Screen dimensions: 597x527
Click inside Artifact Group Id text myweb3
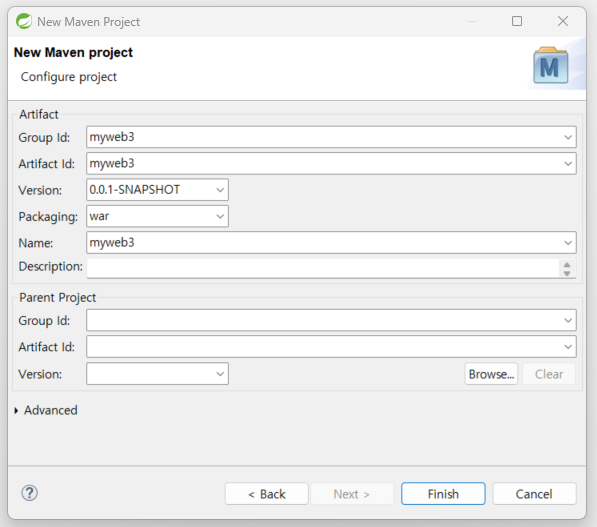click(112, 137)
